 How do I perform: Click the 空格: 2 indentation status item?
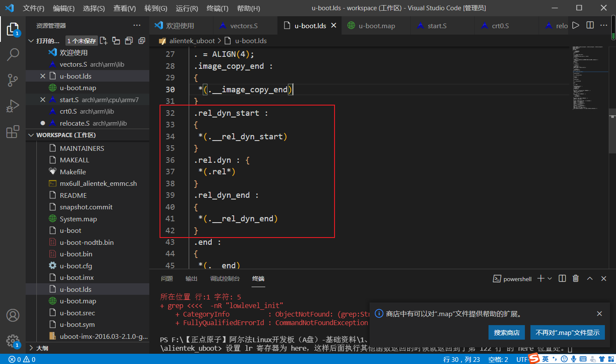tap(498, 359)
